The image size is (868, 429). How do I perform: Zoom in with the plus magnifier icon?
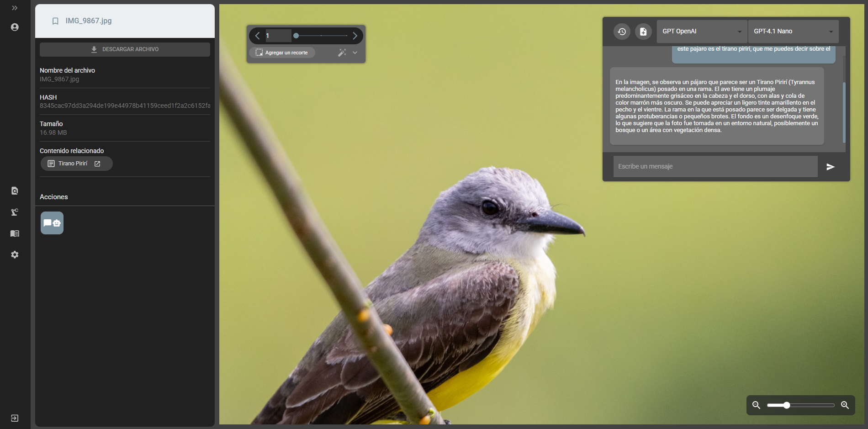coord(845,405)
